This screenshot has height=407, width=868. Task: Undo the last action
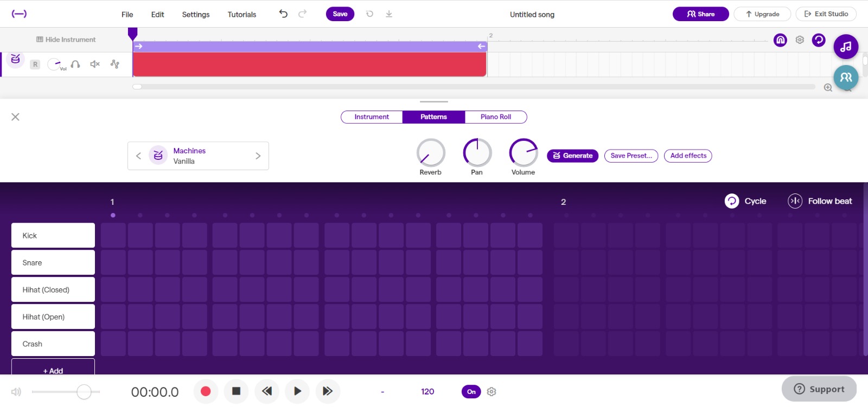pyautogui.click(x=283, y=14)
